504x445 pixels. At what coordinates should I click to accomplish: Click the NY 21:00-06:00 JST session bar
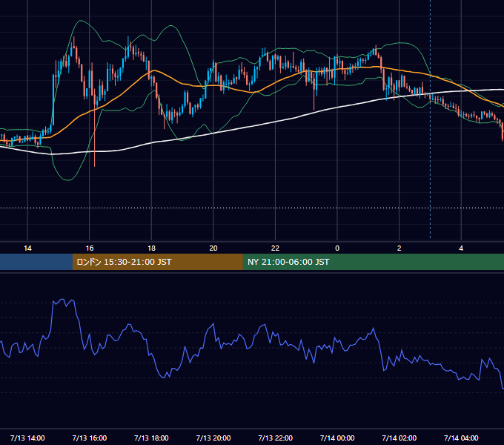(x=373, y=262)
